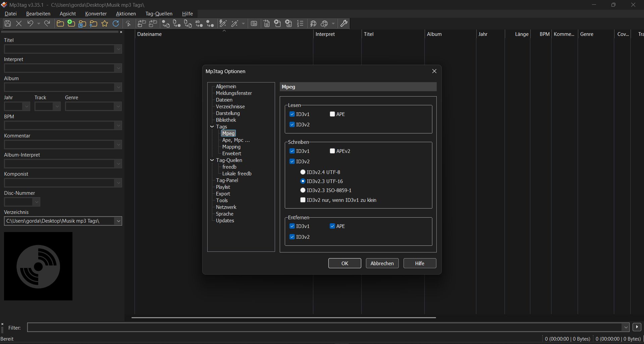Viewport: 644px width, 344px height.
Task: Select Sprache in the options tree
Action: pyautogui.click(x=225, y=214)
